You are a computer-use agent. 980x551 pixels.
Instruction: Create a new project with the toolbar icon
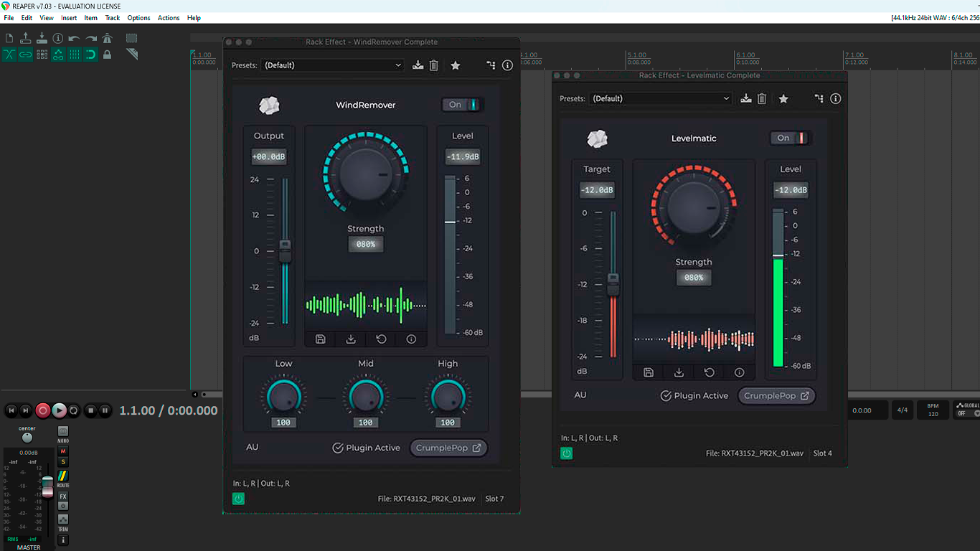pyautogui.click(x=9, y=38)
